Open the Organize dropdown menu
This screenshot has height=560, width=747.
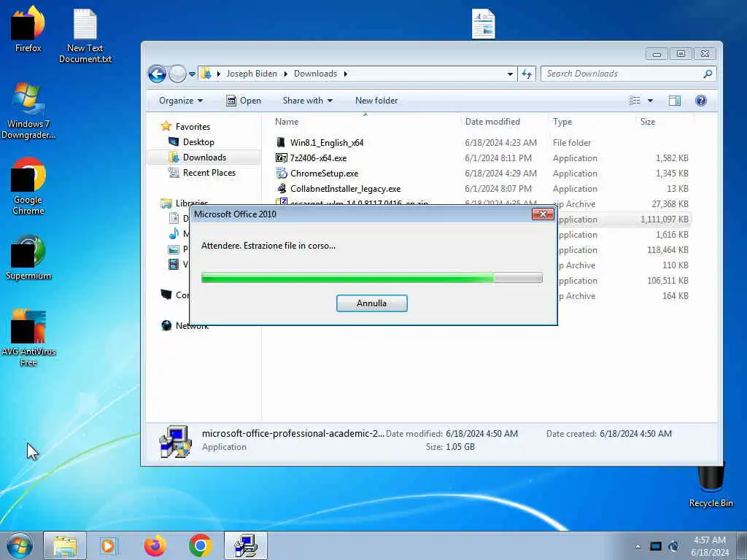pos(181,101)
